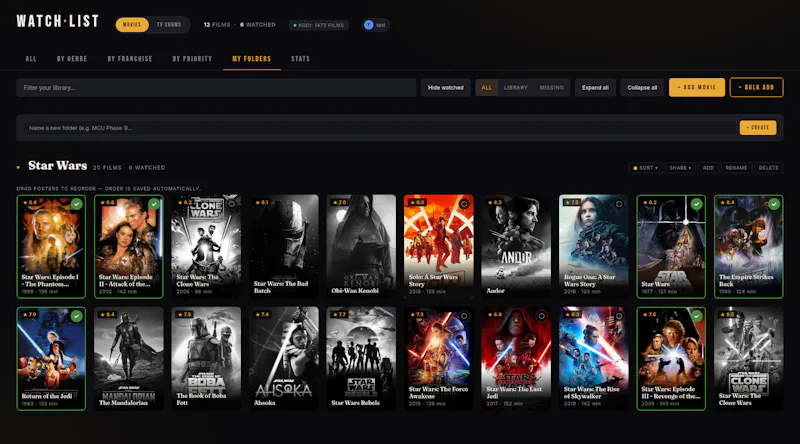Image resolution: width=800 pixels, height=444 pixels.
Task: Click the 8.2 rating badge on Star Wars 1977
Action: point(650,203)
